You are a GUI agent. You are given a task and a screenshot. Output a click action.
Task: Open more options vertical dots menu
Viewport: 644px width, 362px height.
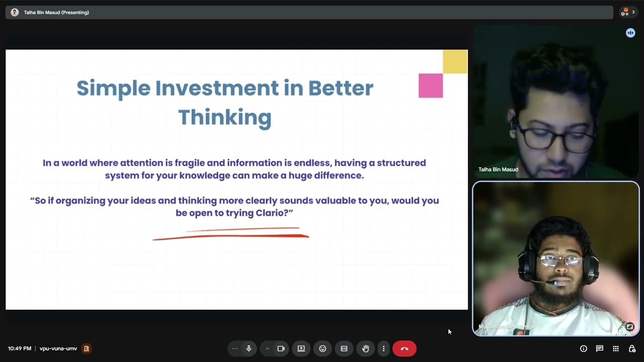(x=383, y=348)
